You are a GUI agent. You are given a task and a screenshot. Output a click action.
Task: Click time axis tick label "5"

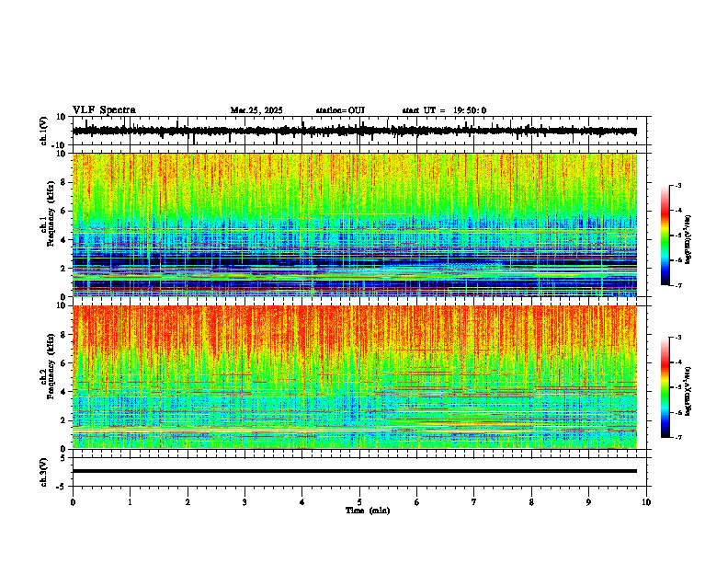click(x=359, y=501)
